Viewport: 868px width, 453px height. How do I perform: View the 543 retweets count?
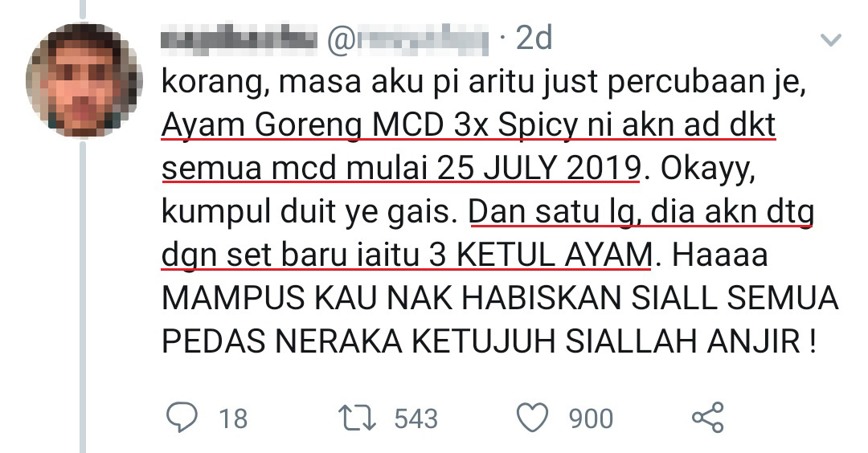tap(416, 418)
